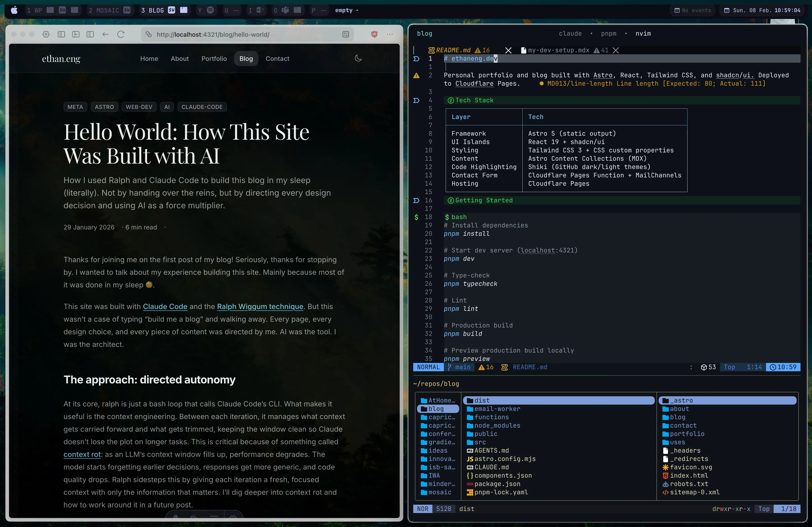Select the nvim terminal tab

[643, 33]
